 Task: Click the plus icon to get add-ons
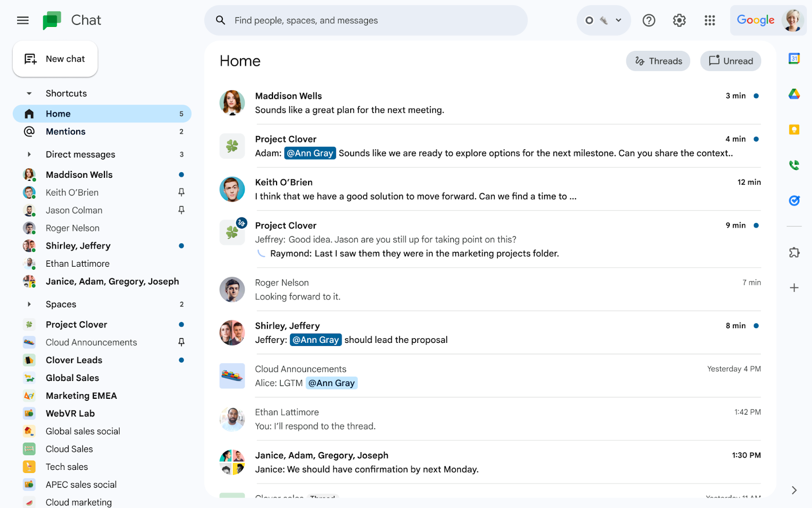point(794,288)
